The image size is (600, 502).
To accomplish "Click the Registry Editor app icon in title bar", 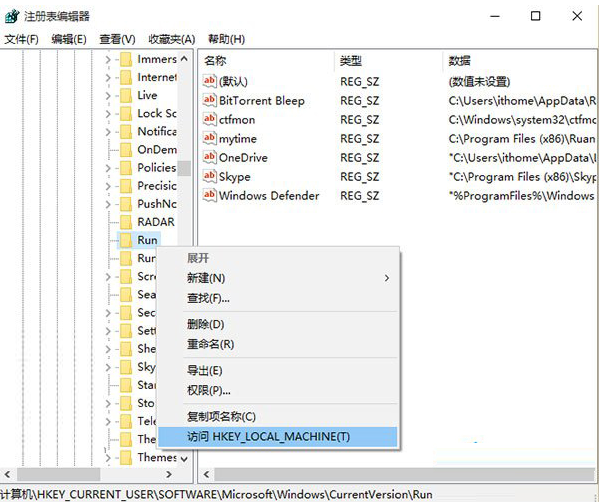I will 10,16.
